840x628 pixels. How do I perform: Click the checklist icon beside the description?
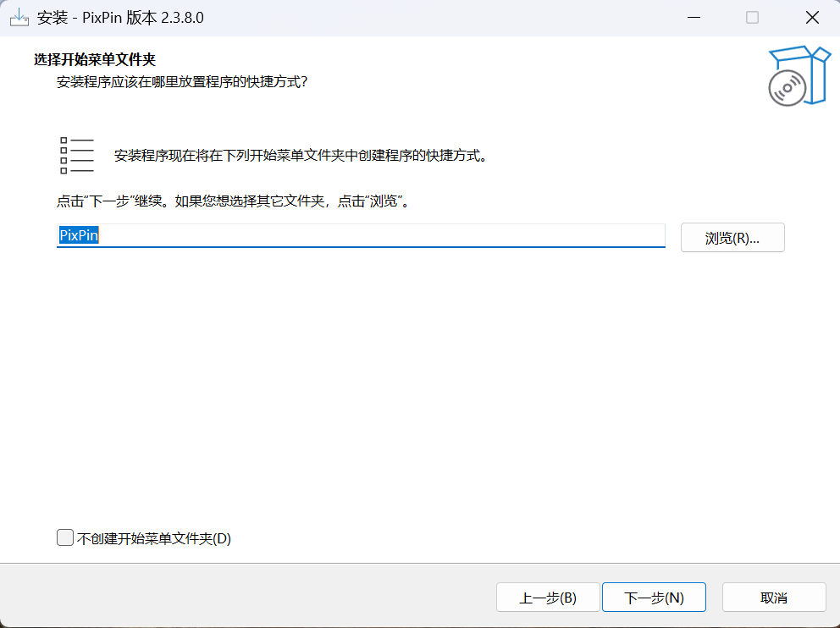[x=76, y=155]
